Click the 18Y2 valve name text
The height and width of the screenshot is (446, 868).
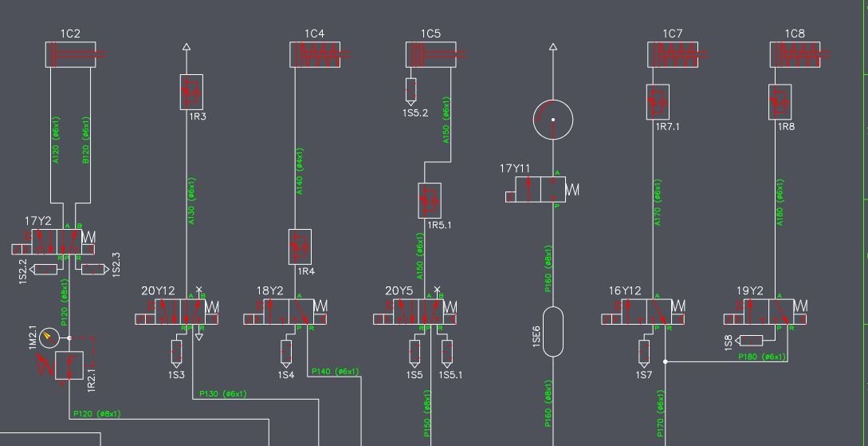[269, 291]
